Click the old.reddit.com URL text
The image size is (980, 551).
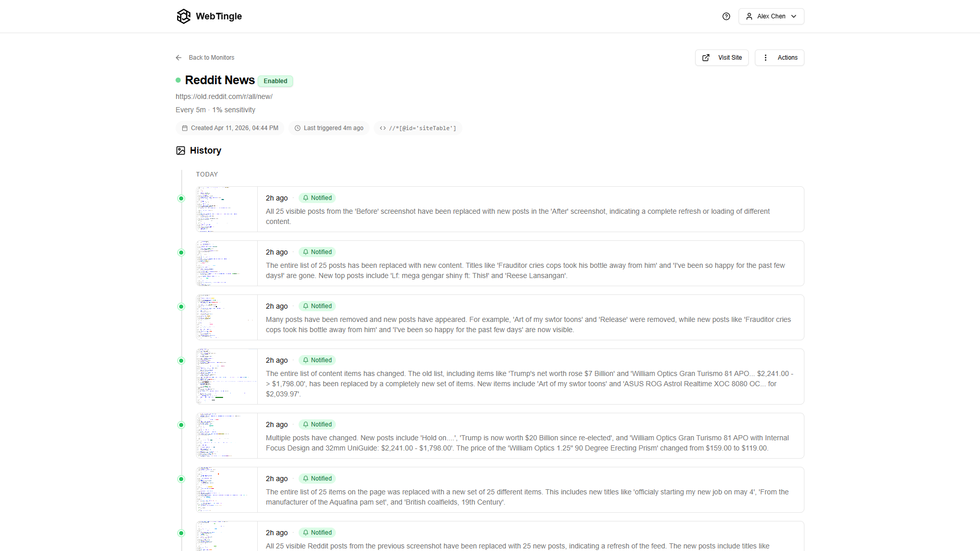[x=224, y=96]
